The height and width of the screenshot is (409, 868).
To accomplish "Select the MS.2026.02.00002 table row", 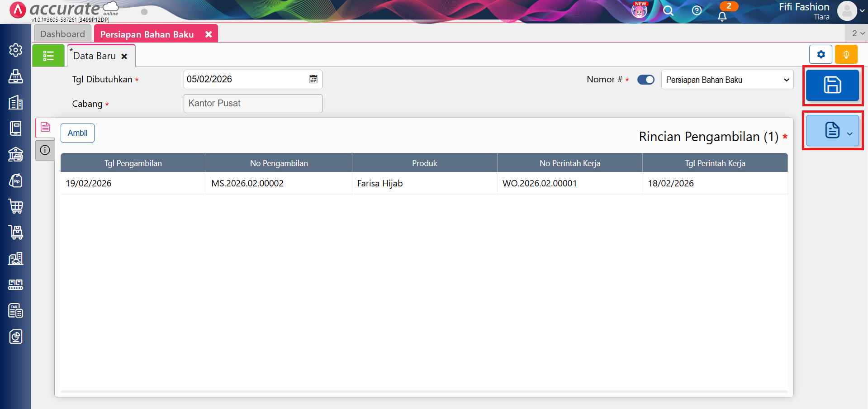I will point(247,183).
